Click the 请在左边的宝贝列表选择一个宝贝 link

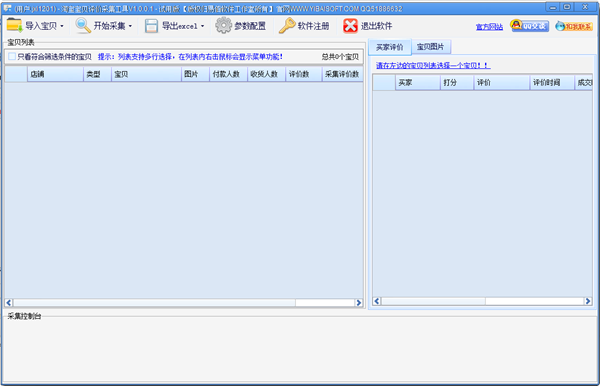433,65
